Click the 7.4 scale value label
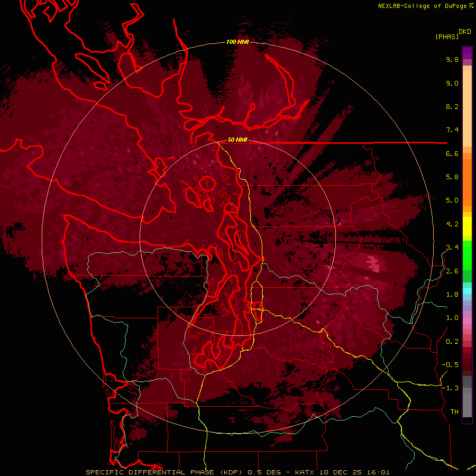Viewport: 476px width, 476px height. coord(452,130)
